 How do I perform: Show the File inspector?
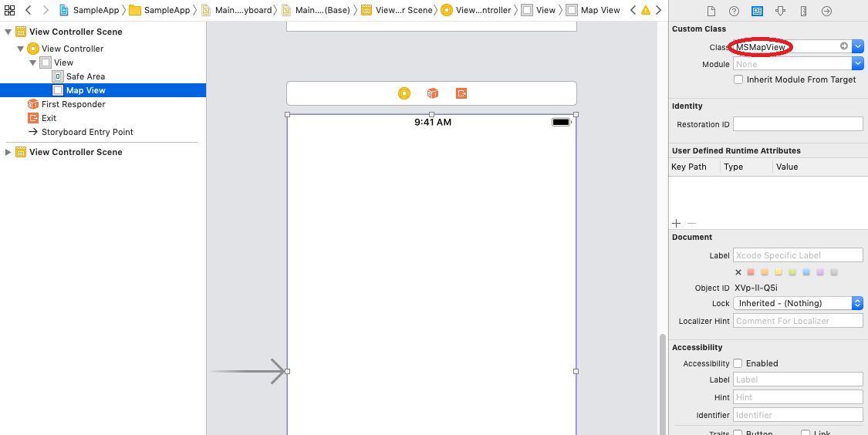coord(711,11)
